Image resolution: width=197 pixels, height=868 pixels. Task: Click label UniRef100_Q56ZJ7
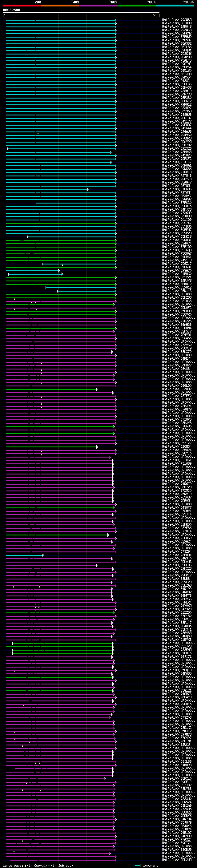177,264
